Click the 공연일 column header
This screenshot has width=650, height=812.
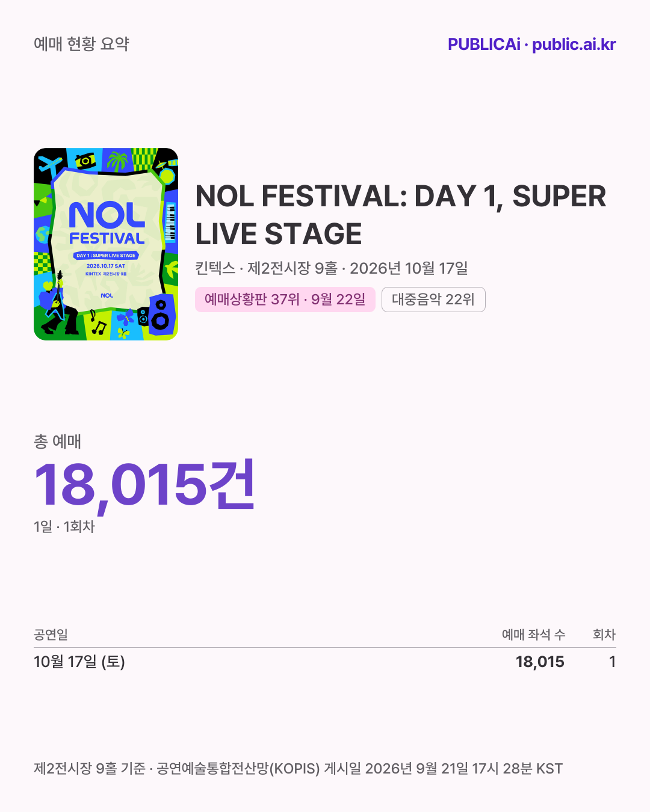tap(51, 635)
